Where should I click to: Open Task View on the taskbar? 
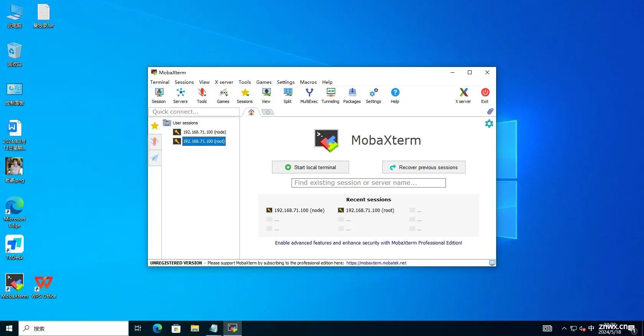[x=138, y=328]
